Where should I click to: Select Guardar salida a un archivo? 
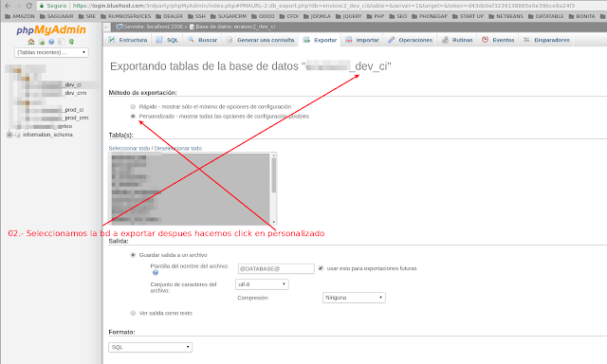(133, 255)
